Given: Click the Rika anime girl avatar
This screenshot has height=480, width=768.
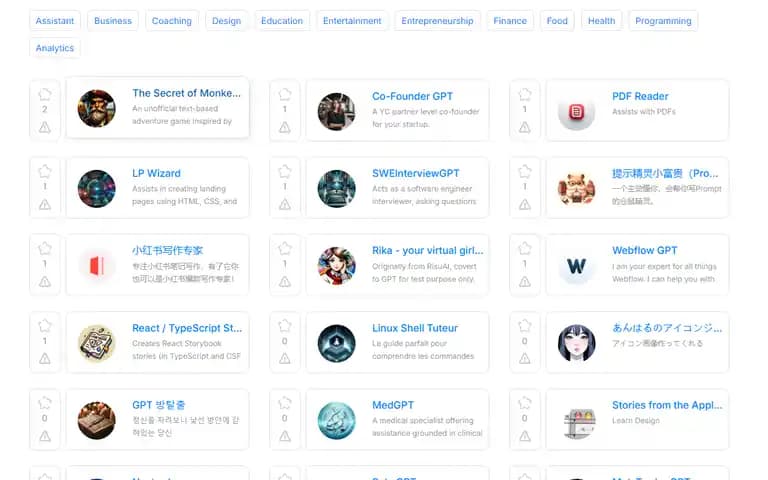Looking at the screenshot, I should (x=336, y=266).
